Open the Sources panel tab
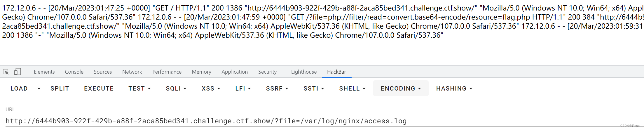 103,72
